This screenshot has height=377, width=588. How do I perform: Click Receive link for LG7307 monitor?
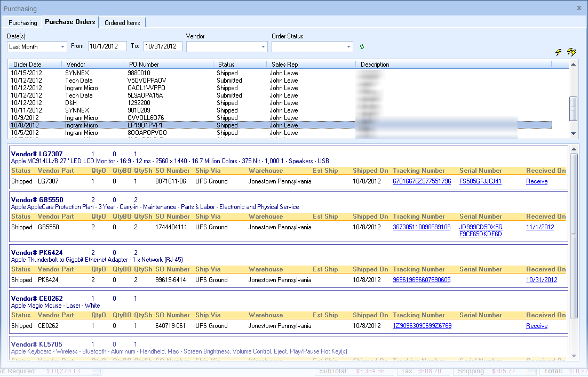click(536, 181)
